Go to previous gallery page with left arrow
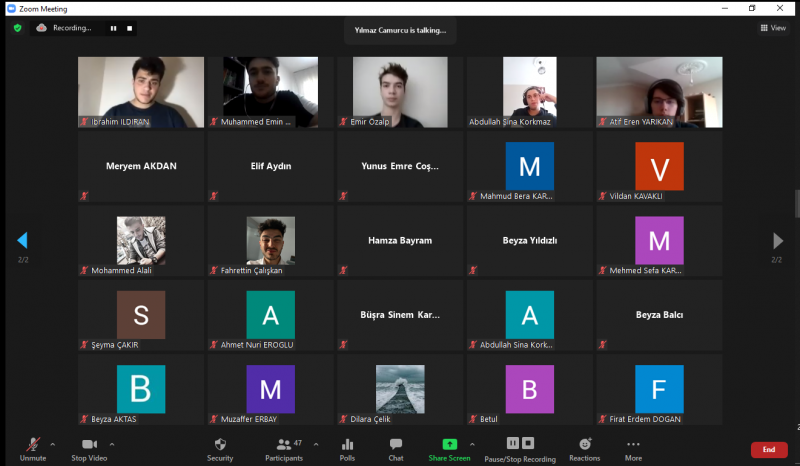The width and height of the screenshot is (800, 466). pos(22,240)
